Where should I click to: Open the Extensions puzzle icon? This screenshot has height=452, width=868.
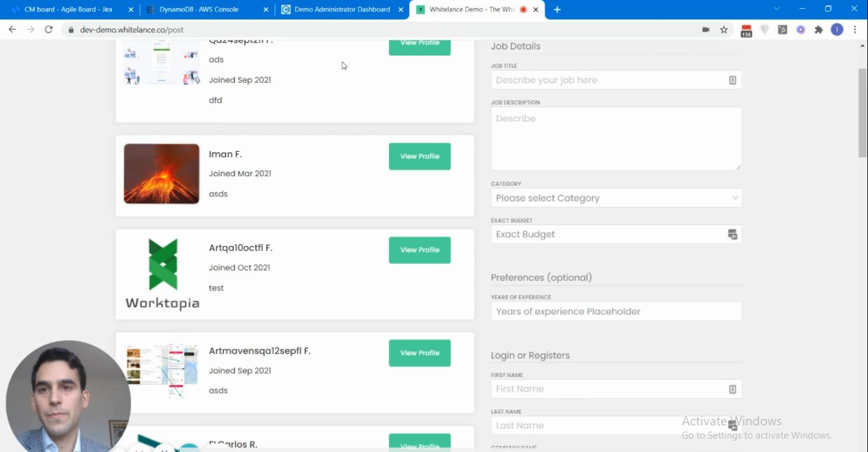818,30
